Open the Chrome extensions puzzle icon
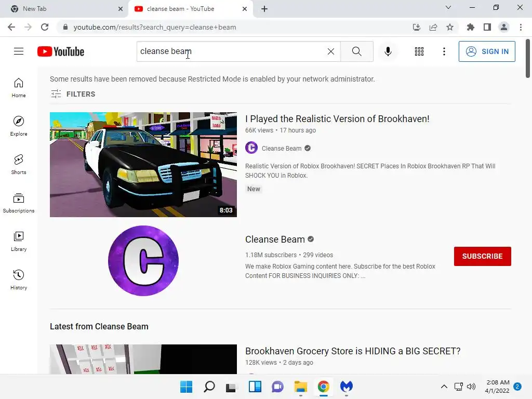Viewport: 532px width, 399px height. (471, 27)
